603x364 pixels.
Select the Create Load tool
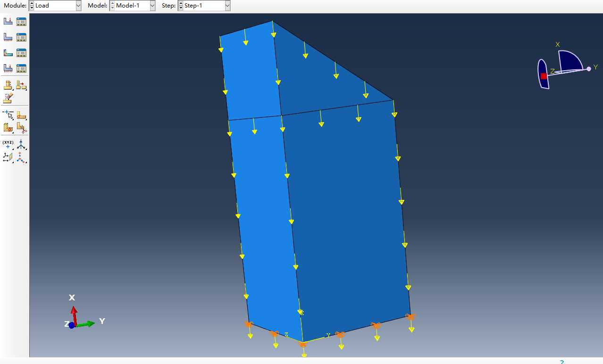coord(8,21)
